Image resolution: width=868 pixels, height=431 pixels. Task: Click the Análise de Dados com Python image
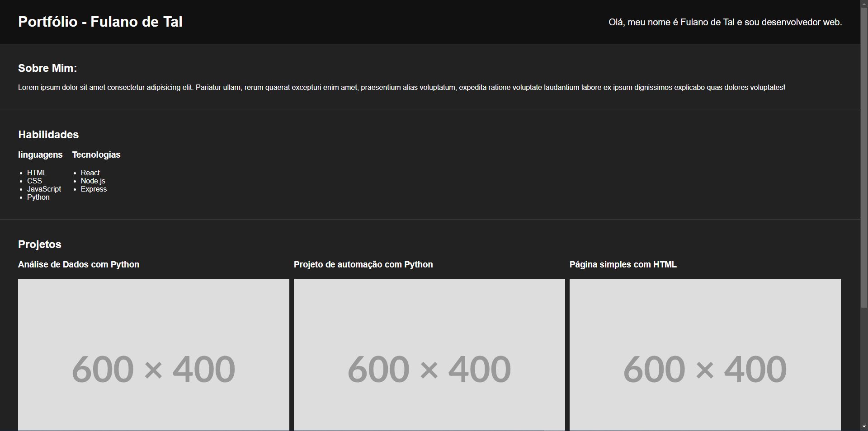pyautogui.click(x=154, y=355)
